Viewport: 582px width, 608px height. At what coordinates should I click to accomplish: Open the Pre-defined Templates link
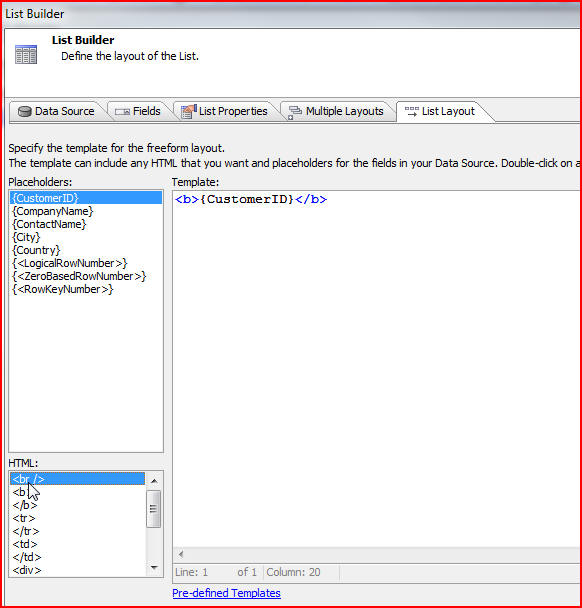click(x=226, y=593)
